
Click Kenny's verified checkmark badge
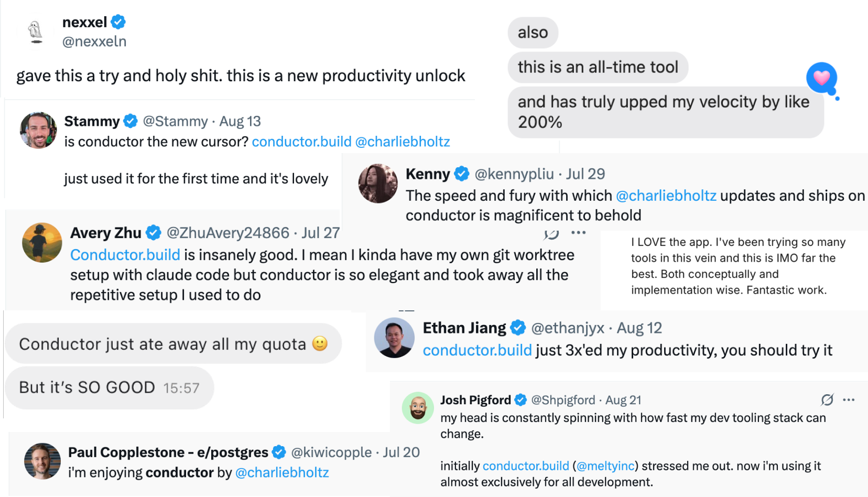462,174
